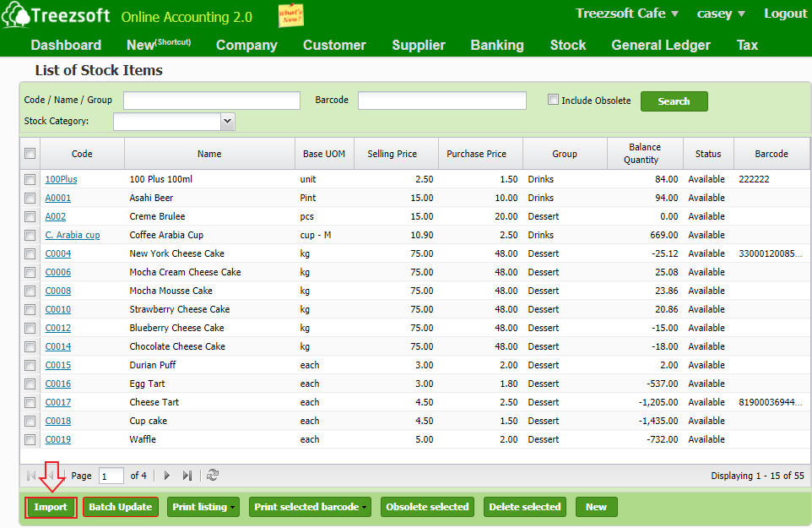Screen dimensions: 812x528
Task: Go to the first page using pagination icon
Action: click(30, 475)
